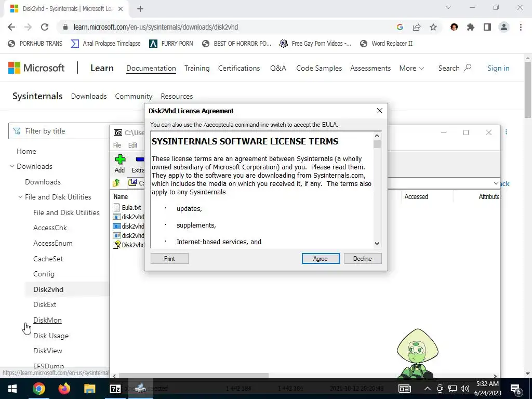Screen dimensions: 532x399
Task: Expand the More dropdown in the header
Action: point(411,68)
